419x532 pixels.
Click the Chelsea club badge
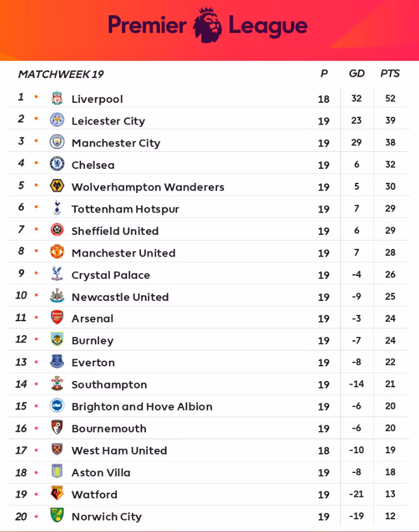pos(57,164)
